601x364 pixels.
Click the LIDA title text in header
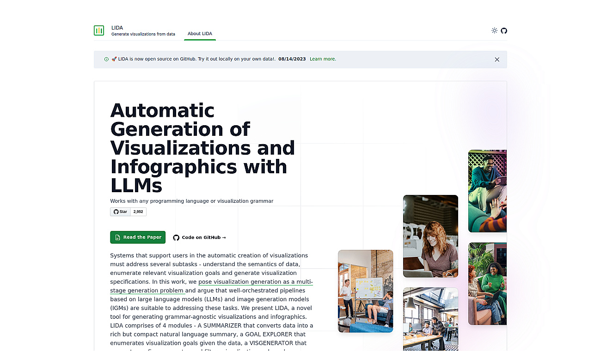pyautogui.click(x=117, y=28)
